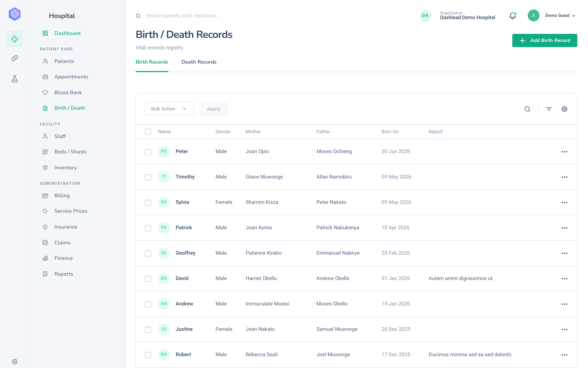Screen dimensions: 588x368
Task: Click Robert's report text "Ducimus minima sed ea sed deleniti."
Action: 470,354
